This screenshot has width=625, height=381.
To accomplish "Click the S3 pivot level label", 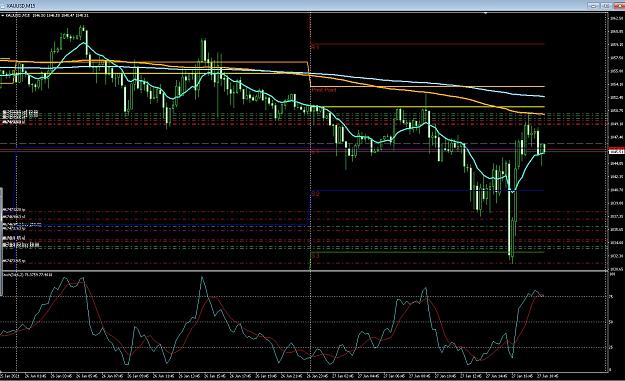I will tap(315, 256).
